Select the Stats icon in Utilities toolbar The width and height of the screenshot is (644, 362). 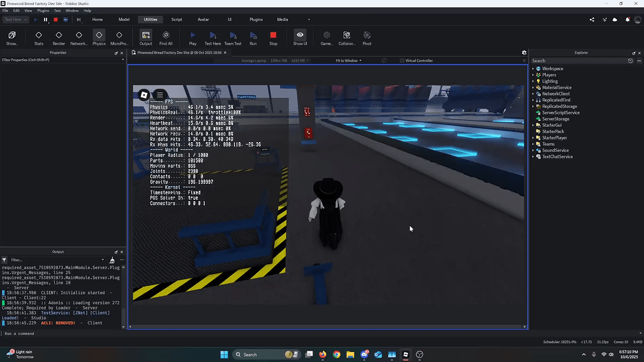click(x=38, y=36)
